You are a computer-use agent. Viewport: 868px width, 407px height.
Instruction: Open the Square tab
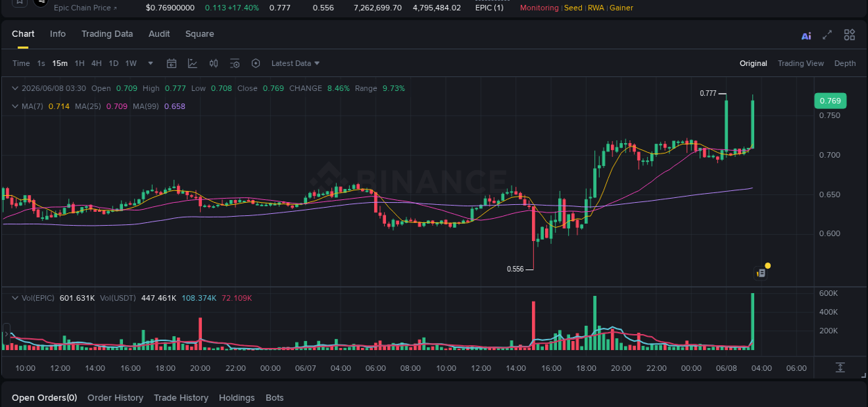coord(199,34)
